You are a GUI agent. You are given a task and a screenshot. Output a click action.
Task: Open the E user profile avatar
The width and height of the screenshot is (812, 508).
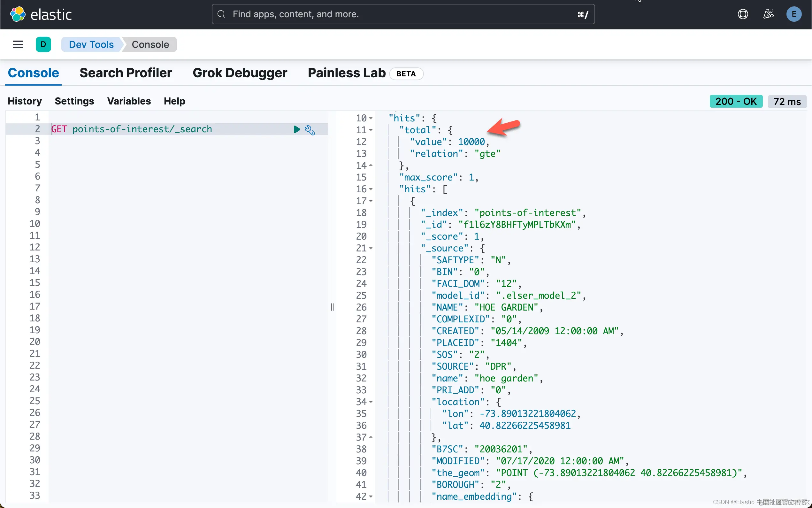793,14
